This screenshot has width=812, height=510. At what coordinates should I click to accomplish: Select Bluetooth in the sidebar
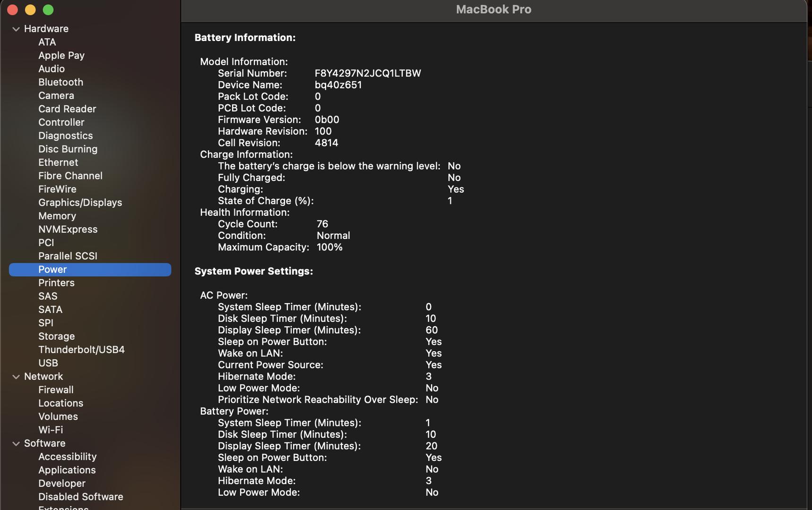click(x=60, y=82)
